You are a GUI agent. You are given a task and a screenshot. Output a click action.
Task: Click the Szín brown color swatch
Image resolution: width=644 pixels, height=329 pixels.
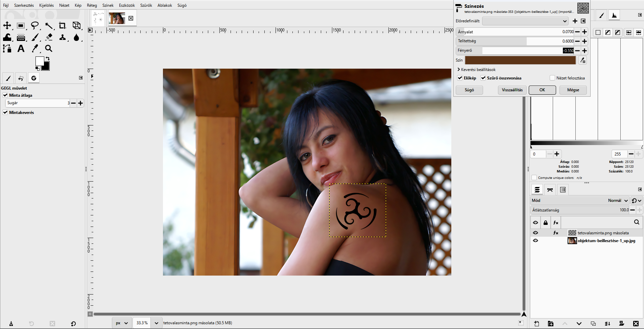point(520,60)
